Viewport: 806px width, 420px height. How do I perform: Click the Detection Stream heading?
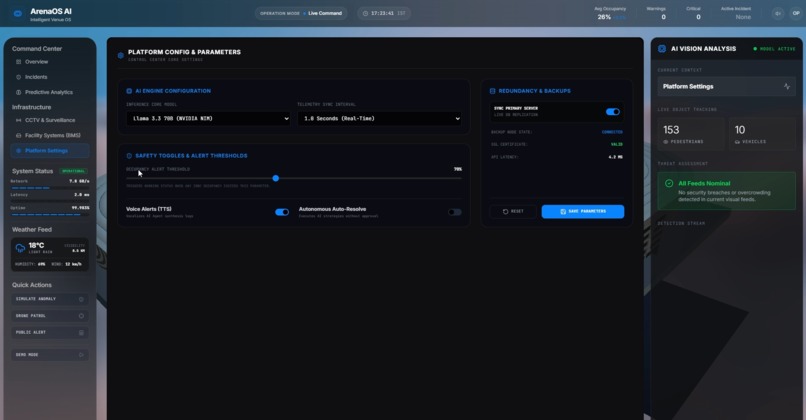681,224
